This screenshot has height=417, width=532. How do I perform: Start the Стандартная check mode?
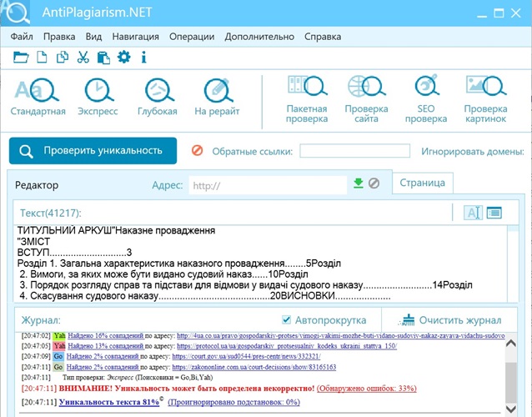click(x=38, y=97)
